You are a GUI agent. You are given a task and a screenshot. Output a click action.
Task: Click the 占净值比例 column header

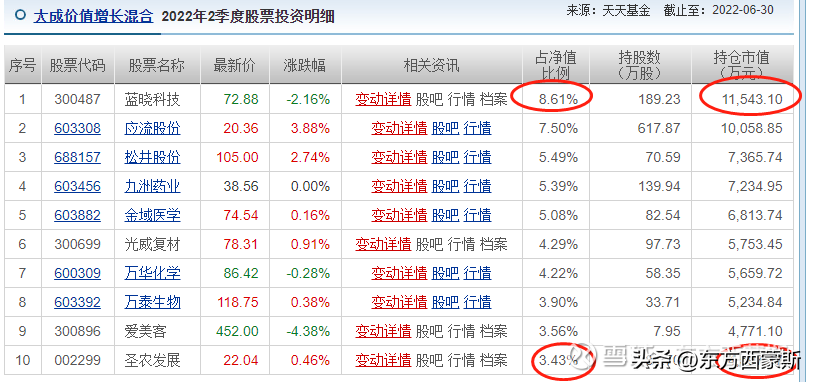pos(556,65)
